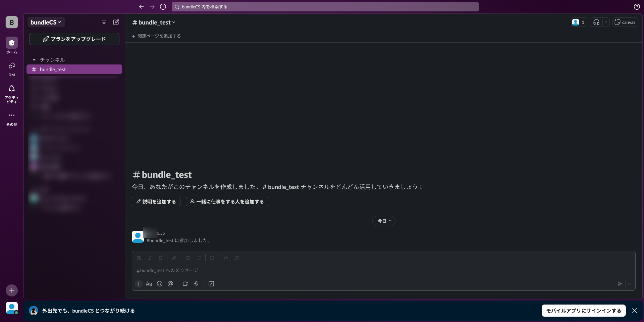Start a huddle with headphones icon
644x322 pixels.
(x=596, y=22)
